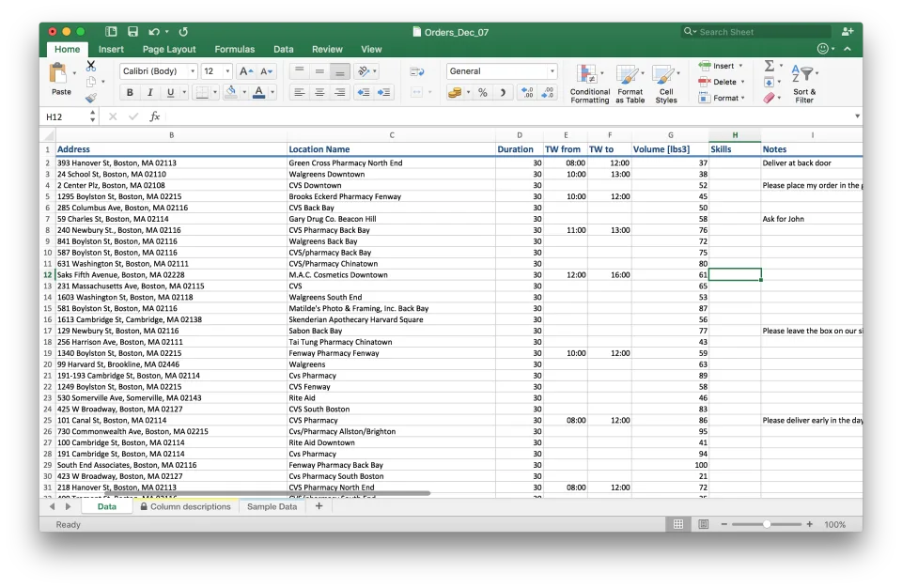Center text horizontally
The height and width of the screenshot is (588, 902).
(319, 92)
